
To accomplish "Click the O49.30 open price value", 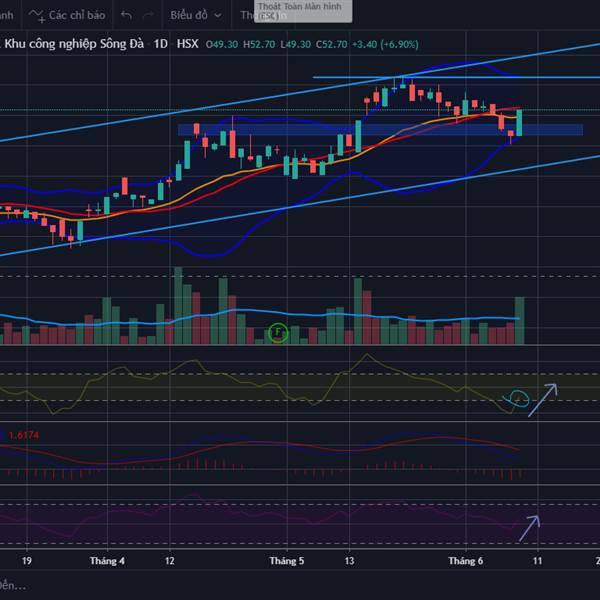I will tap(222, 44).
